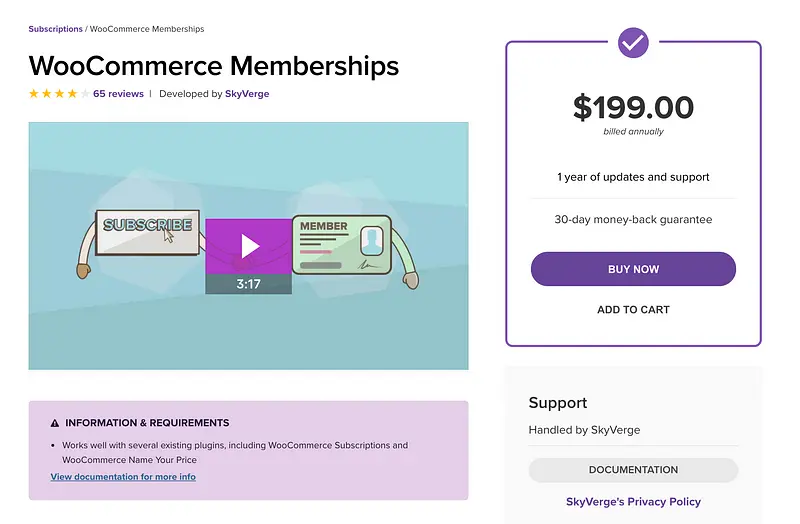Click the 3:17 video duration label
800x524 pixels.
[248, 284]
